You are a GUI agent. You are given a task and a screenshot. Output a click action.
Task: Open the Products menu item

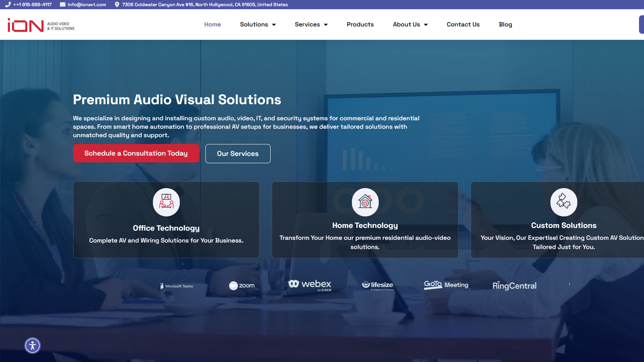point(360,24)
